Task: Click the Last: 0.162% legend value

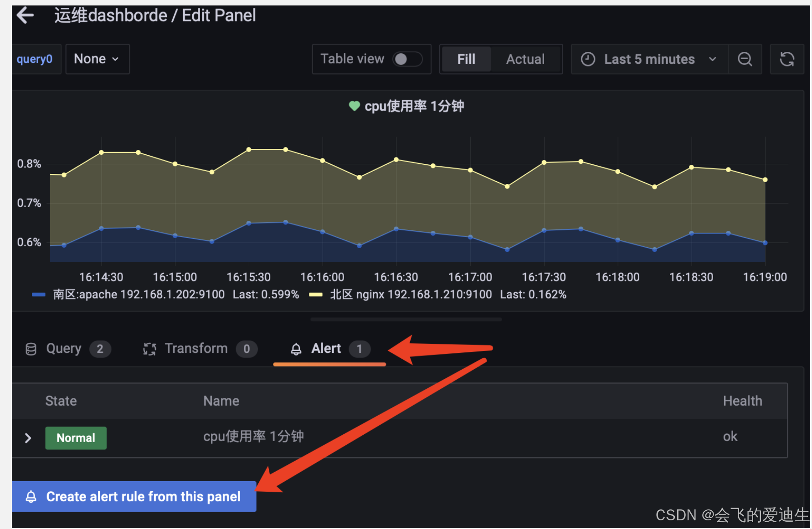Action: (x=533, y=295)
